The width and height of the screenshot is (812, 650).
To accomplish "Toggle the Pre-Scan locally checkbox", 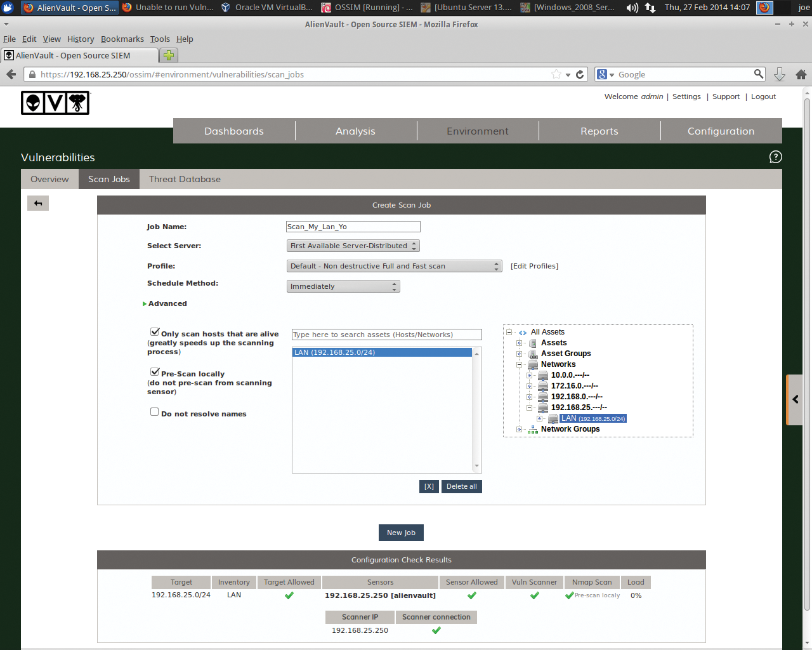I will click(x=154, y=372).
